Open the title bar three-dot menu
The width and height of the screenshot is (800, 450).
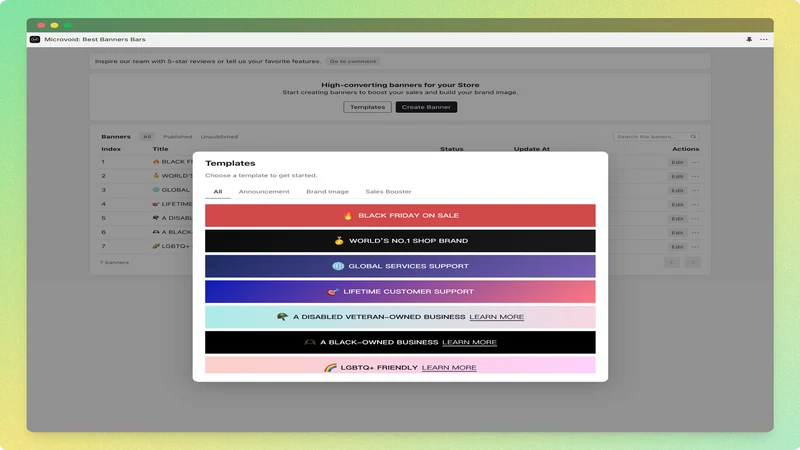pyautogui.click(x=764, y=39)
